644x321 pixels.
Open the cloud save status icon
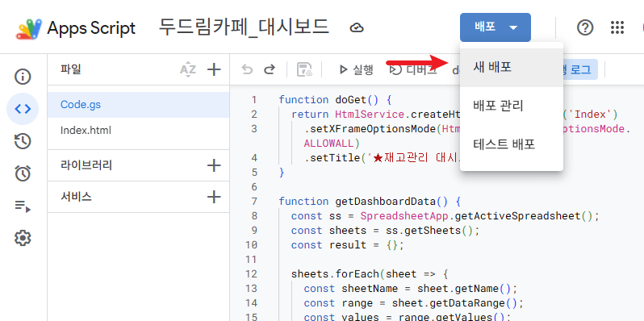click(x=357, y=28)
